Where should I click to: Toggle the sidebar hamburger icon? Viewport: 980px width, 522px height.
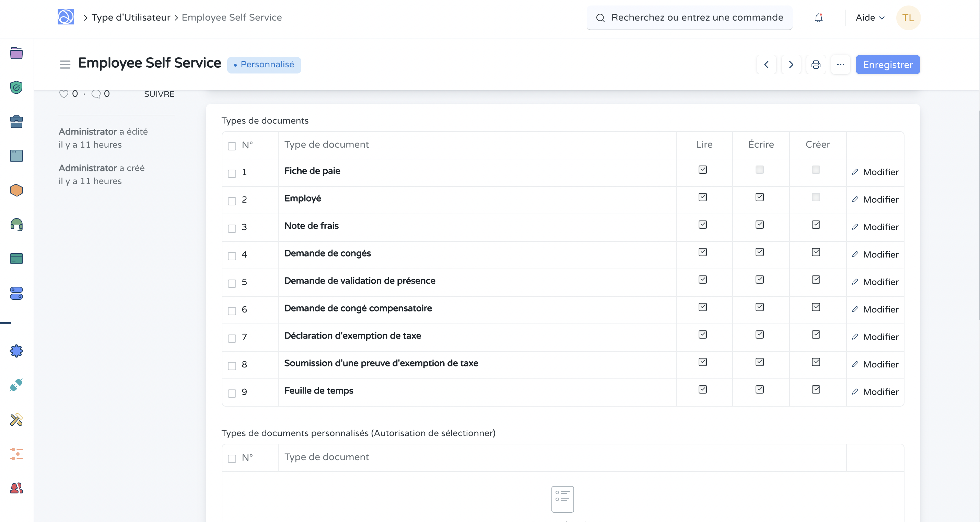point(65,64)
